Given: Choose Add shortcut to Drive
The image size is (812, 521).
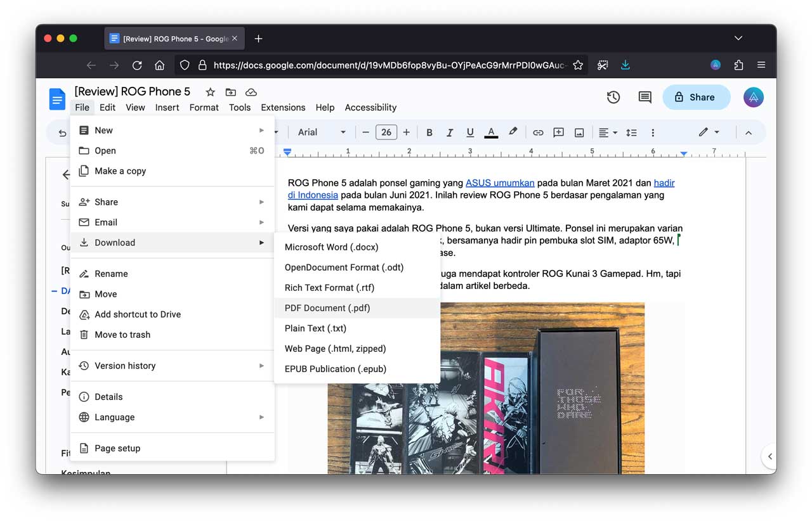Looking at the screenshot, I should (x=173, y=314).
